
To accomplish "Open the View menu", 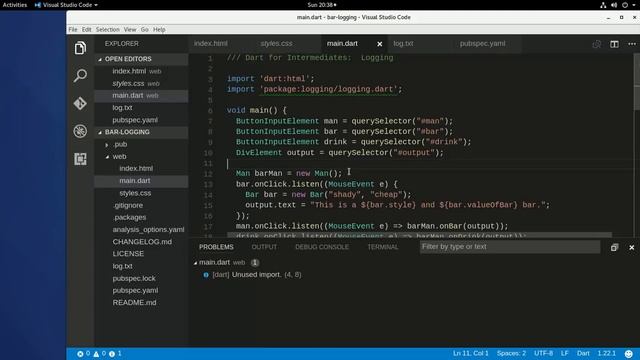I will (130, 29).
